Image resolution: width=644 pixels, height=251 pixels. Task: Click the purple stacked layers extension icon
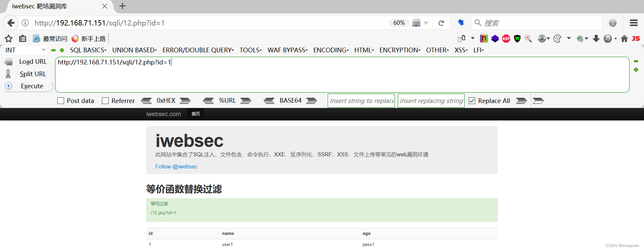click(495, 39)
